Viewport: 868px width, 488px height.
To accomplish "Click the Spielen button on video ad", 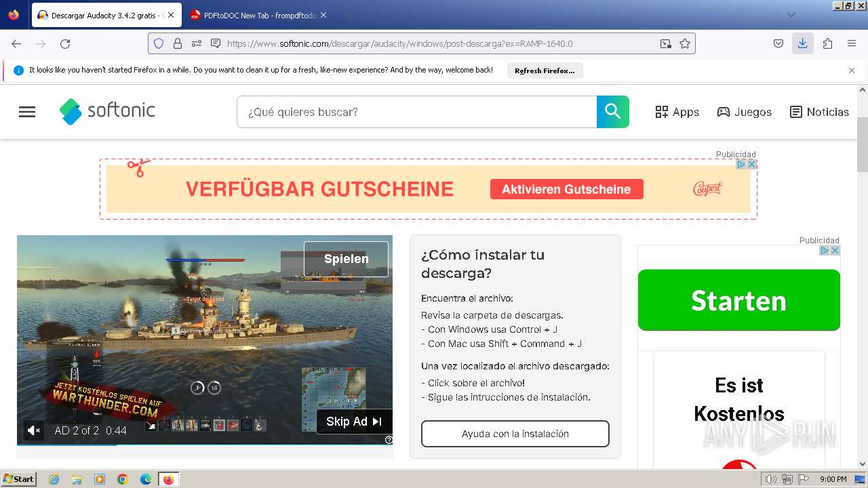I will (346, 259).
